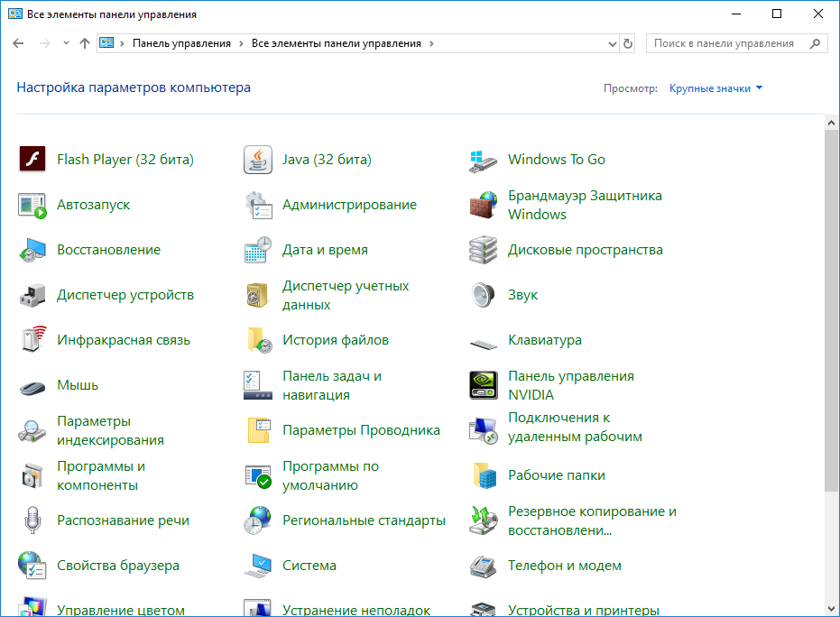Viewport: 840px width, 617px height.
Task: Click the search magnifier icon
Action: pyautogui.click(x=815, y=43)
